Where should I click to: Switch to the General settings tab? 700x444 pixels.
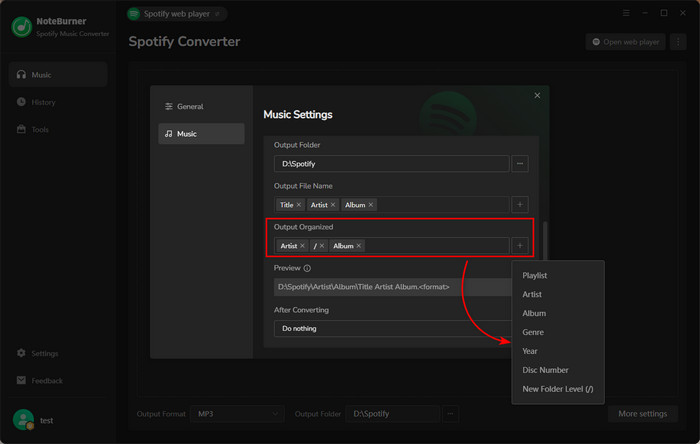pyautogui.click(x=201, y=106)
